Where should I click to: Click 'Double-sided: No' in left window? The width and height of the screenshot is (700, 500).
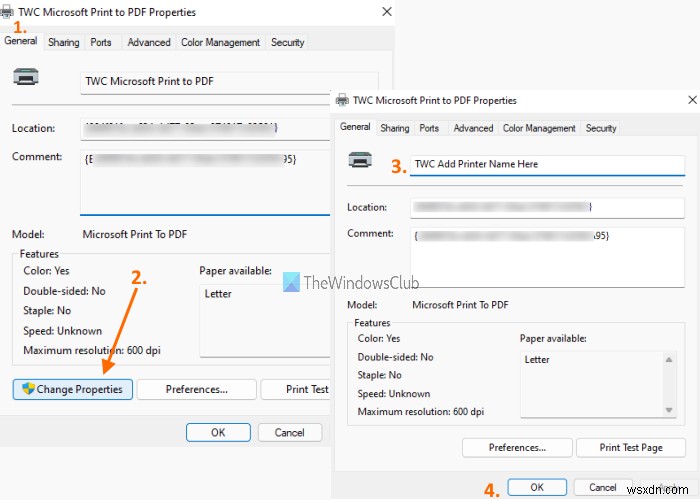(64, 291)
